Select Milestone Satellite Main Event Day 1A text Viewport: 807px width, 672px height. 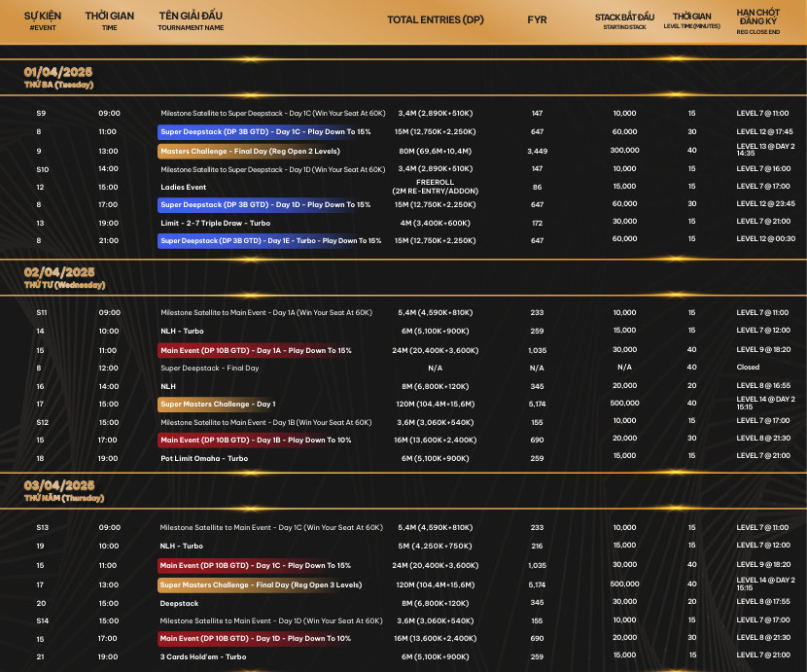(x=266, y=312)
